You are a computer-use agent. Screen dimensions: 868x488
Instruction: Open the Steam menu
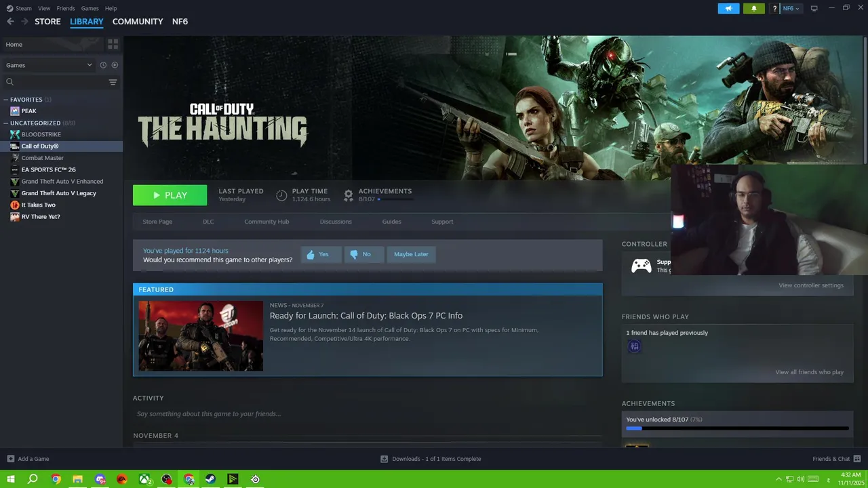(x=19, y=8)
